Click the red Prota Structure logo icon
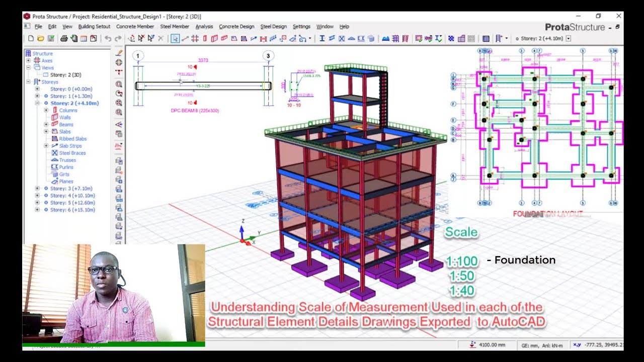Viewport: 644px width, 362px height. pos(27,16)
